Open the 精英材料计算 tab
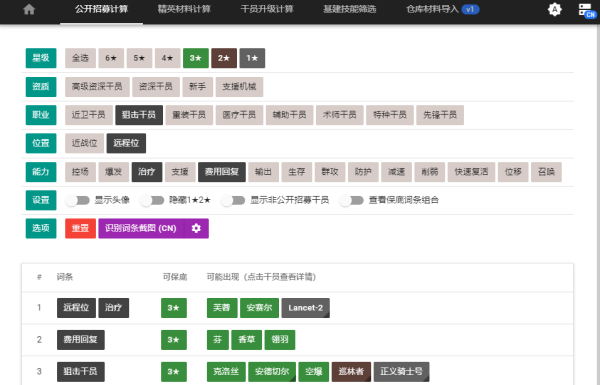The width and height of the screenshot is (600, 385). [x=184, y=9]
